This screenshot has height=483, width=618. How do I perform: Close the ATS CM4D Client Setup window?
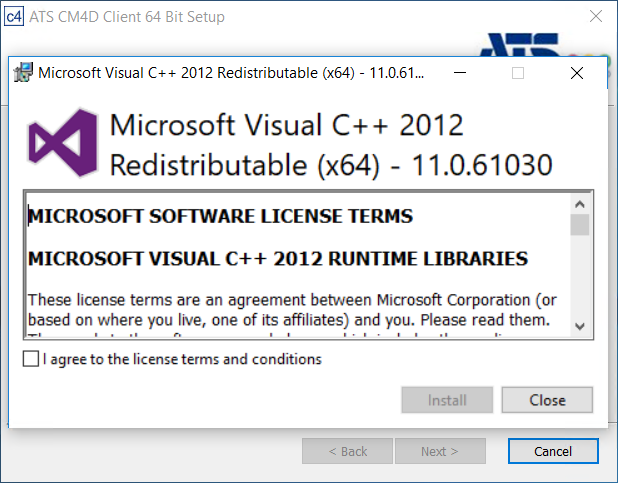click(x=596, y=17)
